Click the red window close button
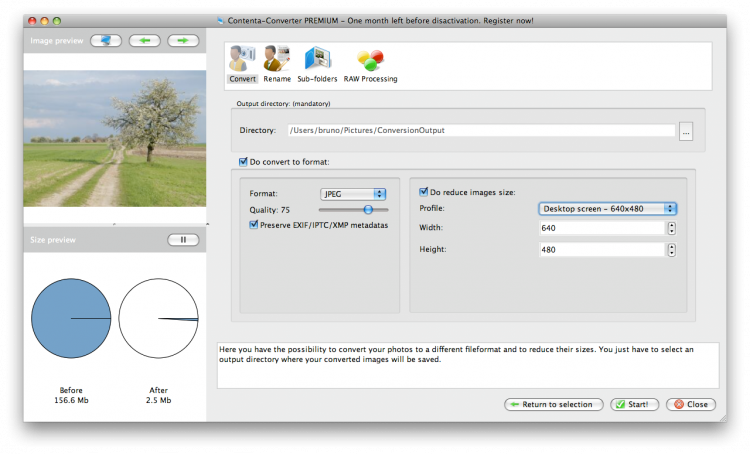 [32, 21]
